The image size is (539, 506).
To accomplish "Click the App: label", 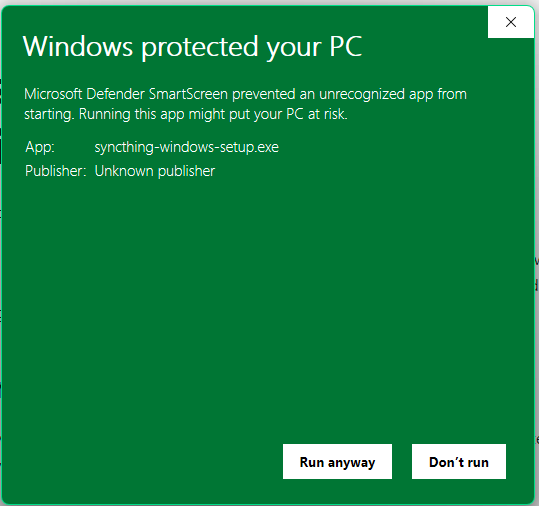I will (40, 147).
